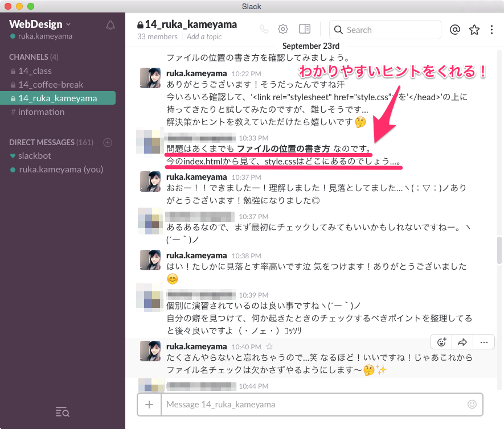This screenshot has width=504, height=429.
Task: Click September 23rd date divider
Action: (x=311, y=46)
